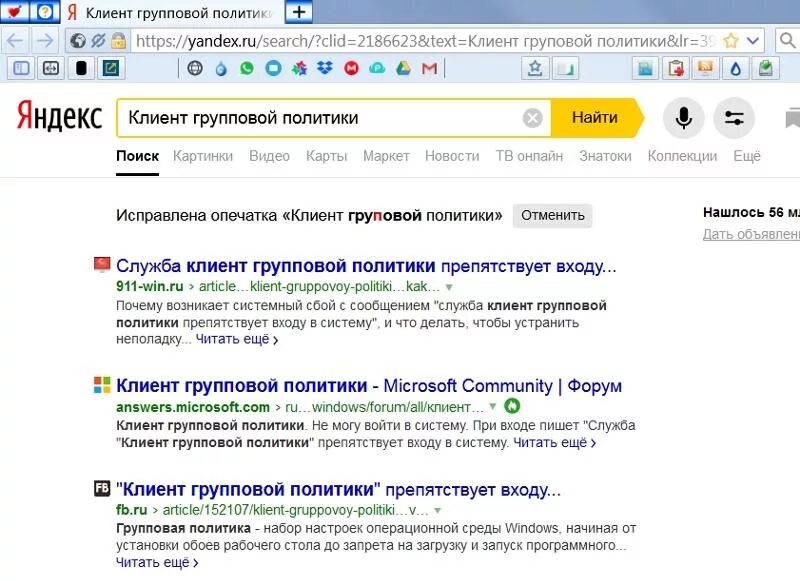This screenshot has height=581, width=800.
Task: Open the blue circle chat bookmark
Action: point(273,68)
